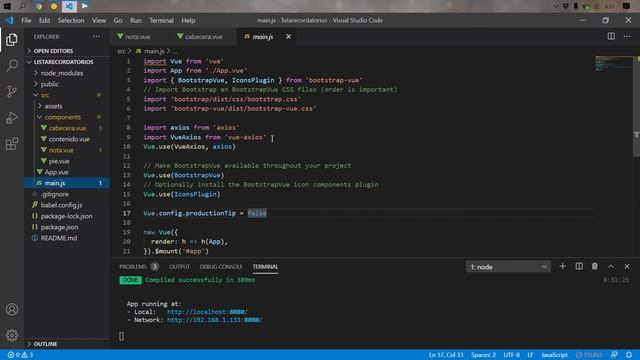Click the VS Code logo in title bar
The image size is (640, 360).
click(x=9, y=20)
